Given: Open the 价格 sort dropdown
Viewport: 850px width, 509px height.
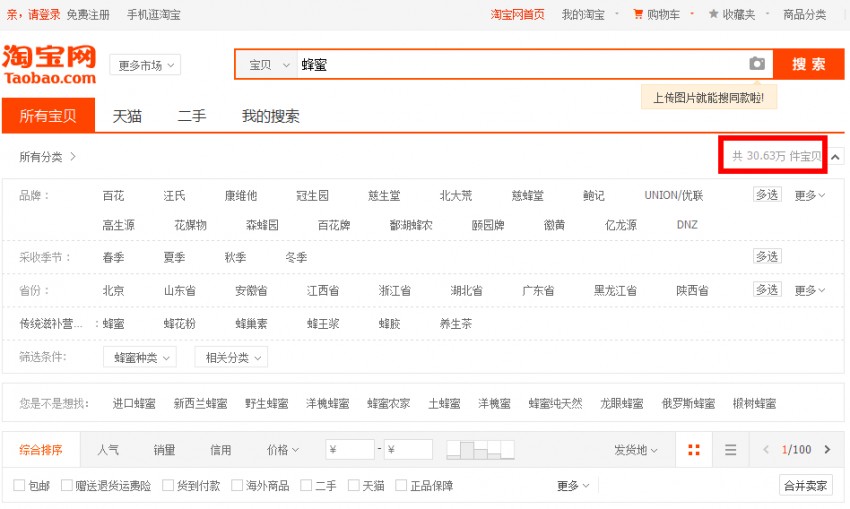Looking at the screenshot, I should point(282,449).
